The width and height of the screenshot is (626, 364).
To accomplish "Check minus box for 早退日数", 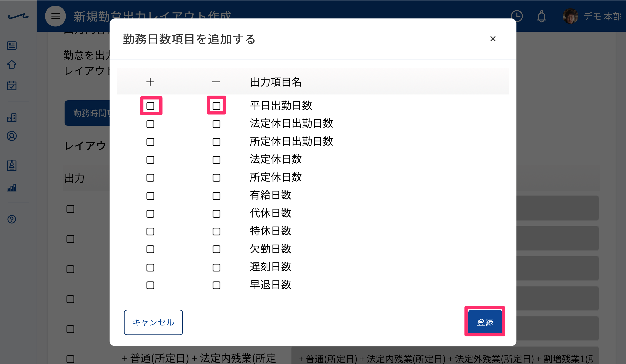I will (x=216, y=286).
